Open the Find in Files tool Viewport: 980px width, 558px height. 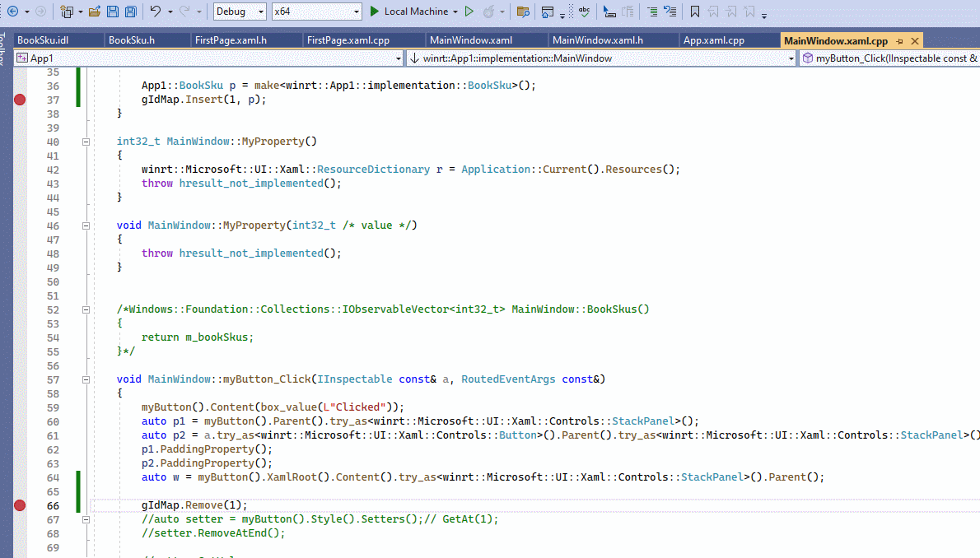(522, 11)
